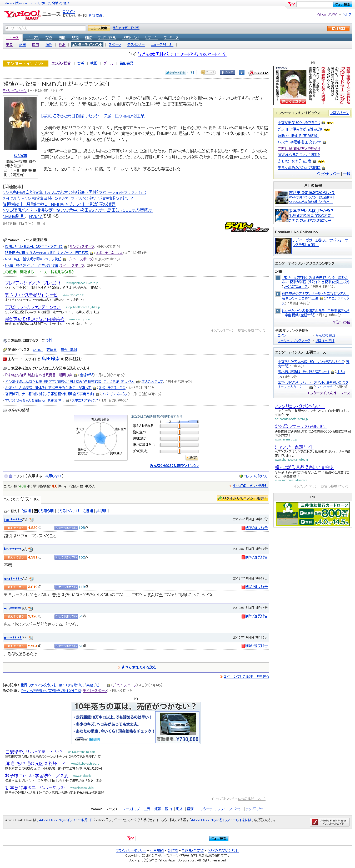Click the GREE share button
355x868 pixels.
[x=259, y=73]
